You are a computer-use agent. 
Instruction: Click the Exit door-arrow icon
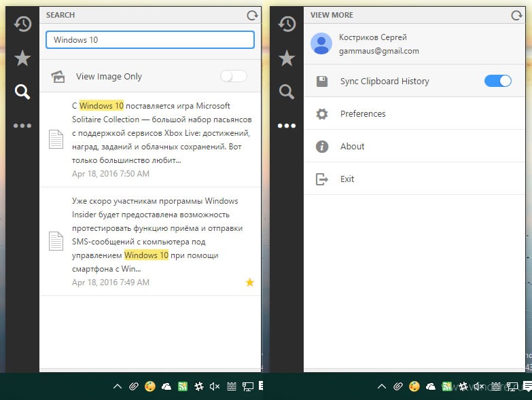point(322,179)
